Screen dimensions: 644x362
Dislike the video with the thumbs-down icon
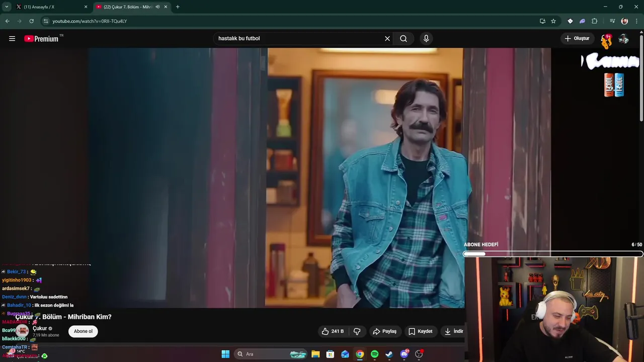point(357,331)
